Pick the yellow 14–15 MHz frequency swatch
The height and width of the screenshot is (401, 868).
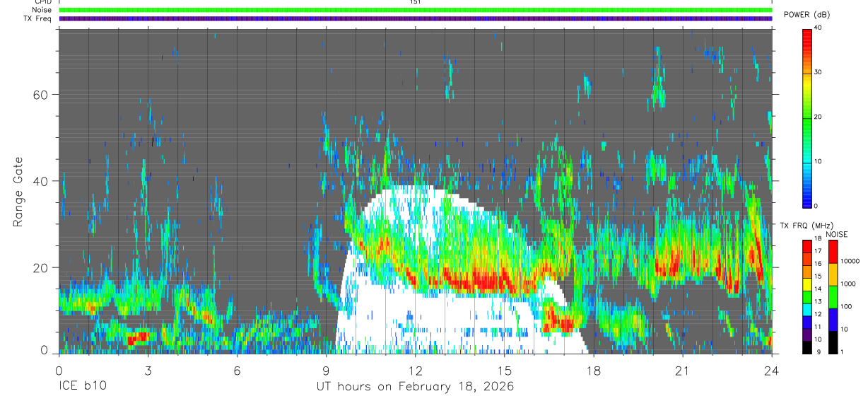(x=807, y=284)
